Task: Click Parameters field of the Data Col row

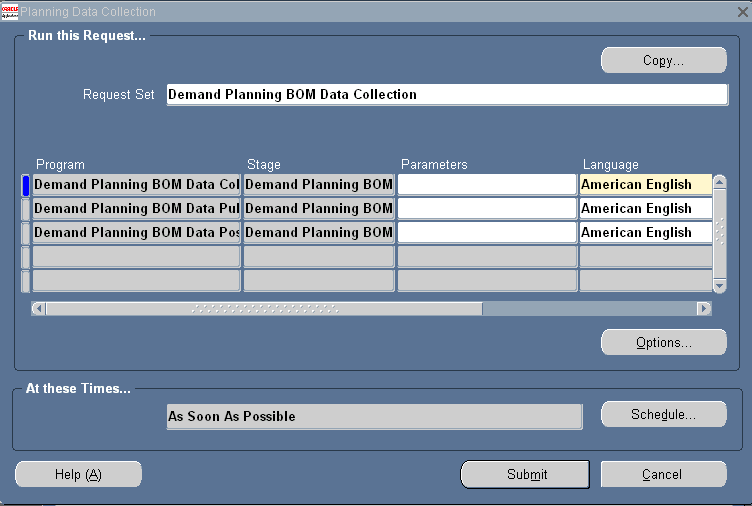Action: [487, 185]
